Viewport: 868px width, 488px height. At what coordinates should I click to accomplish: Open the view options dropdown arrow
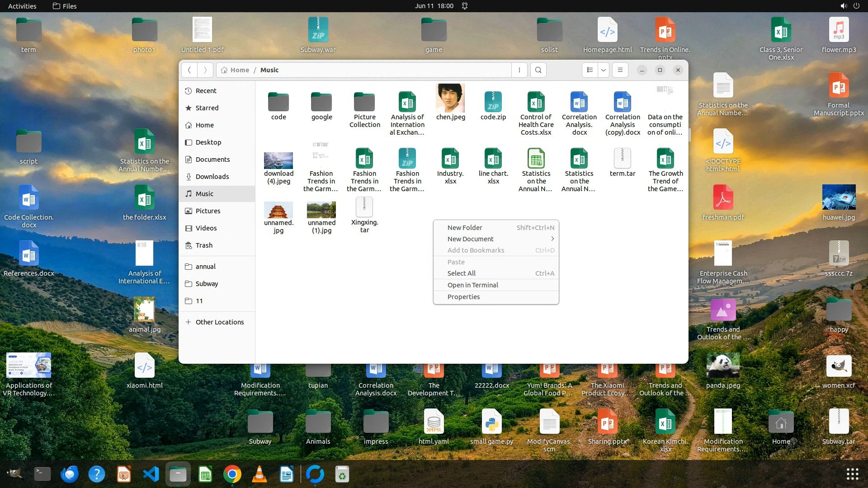(x=604, y=70)
